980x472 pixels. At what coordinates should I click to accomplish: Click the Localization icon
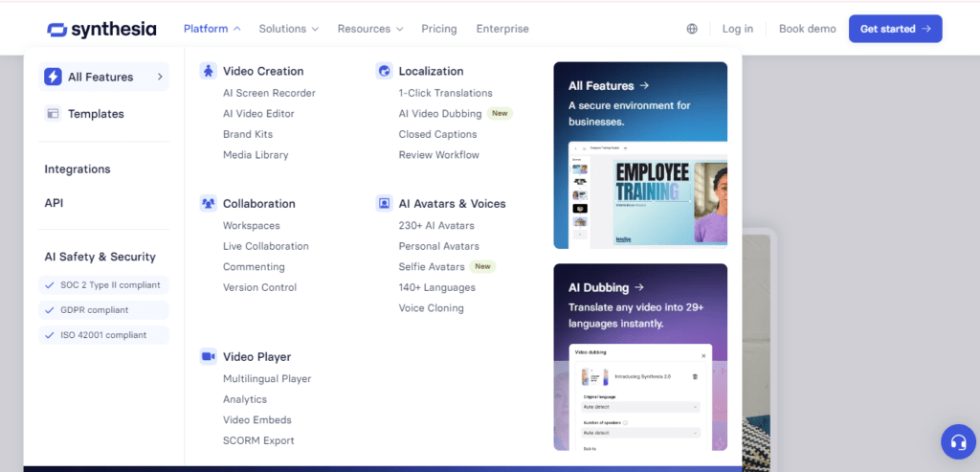click(385, 71)
